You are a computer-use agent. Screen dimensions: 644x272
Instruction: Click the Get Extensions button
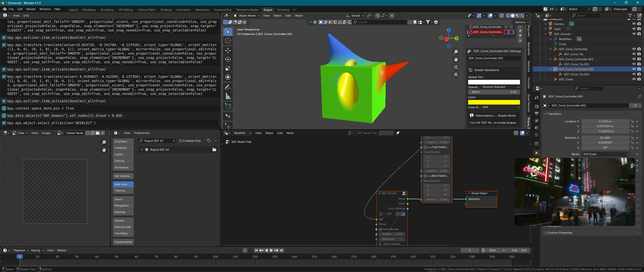point(123,176)
